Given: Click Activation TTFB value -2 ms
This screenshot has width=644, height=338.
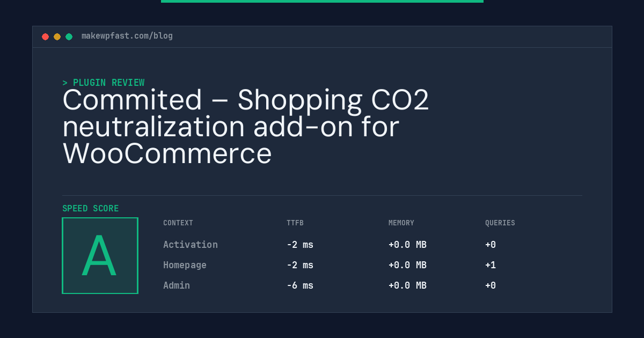Looking at the screenshot, I should [x=300, y=245].
